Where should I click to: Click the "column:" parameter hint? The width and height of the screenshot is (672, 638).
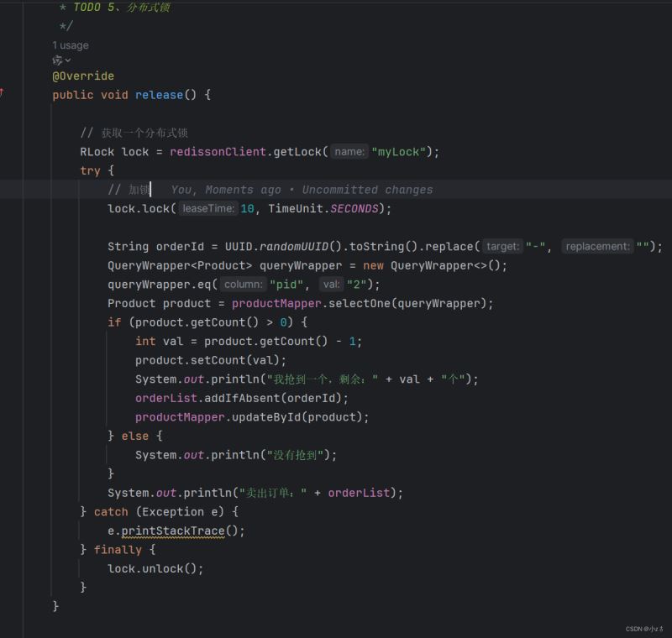pos(244,285)
